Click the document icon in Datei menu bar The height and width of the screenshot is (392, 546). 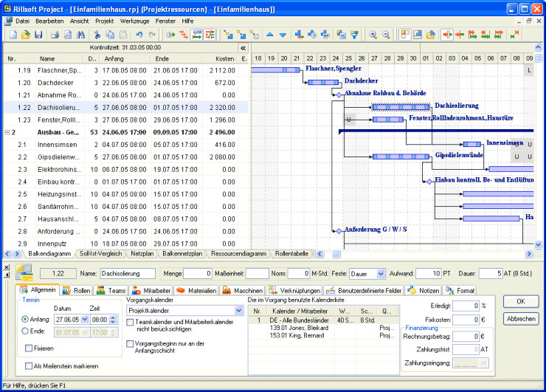8,21
